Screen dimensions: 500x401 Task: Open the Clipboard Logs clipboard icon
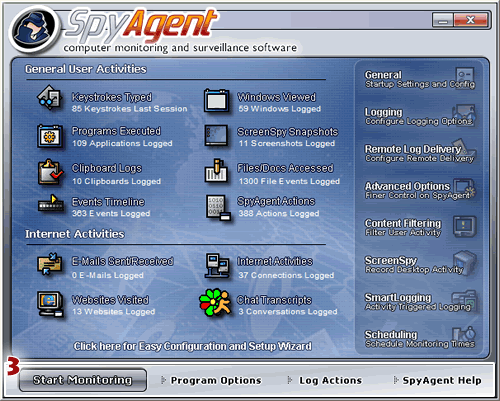point(50,172)
